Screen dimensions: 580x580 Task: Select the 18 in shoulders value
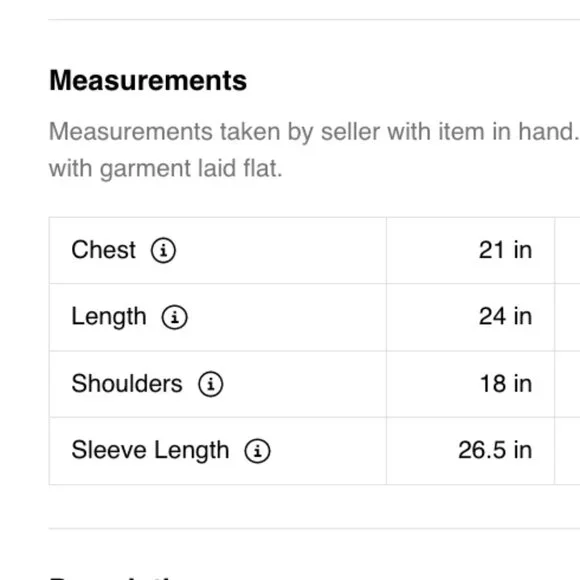pos(506,384)
